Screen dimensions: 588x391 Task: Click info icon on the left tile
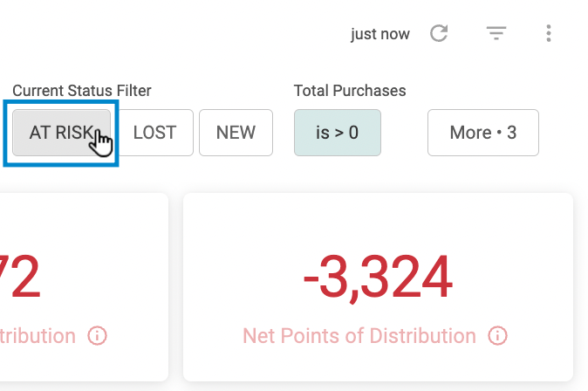[97, 335]
